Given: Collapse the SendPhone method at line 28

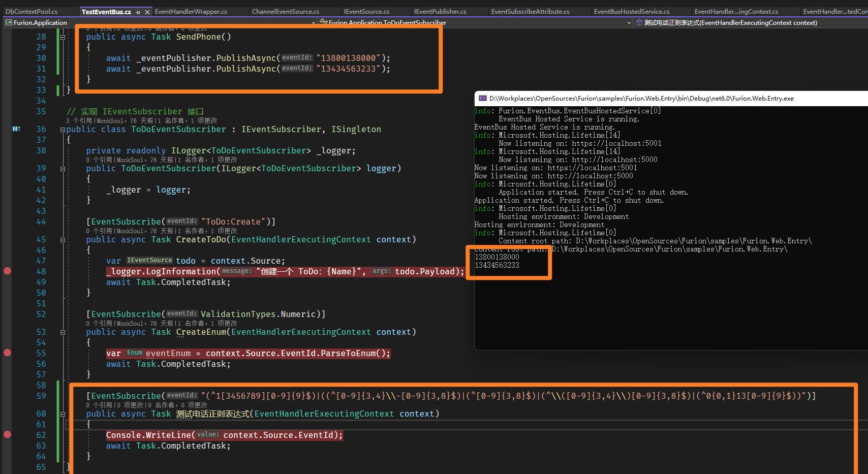Looking at the screenshot, I should tap(63, 37).
